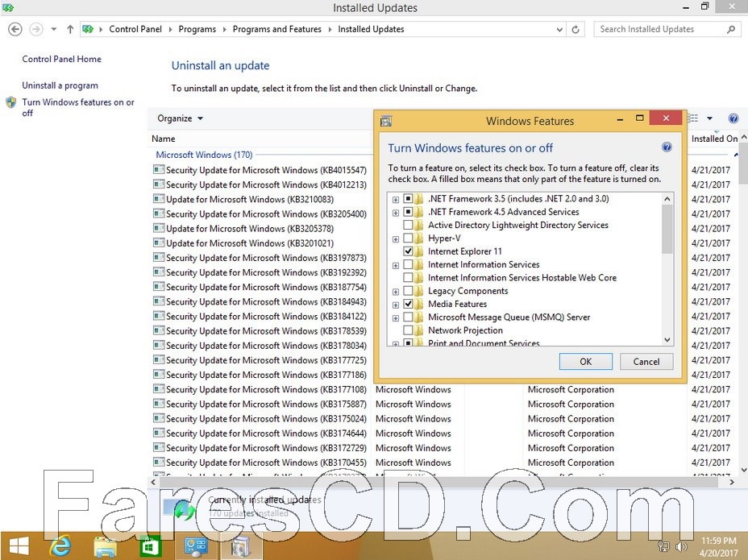Click the updates list horizontal scroll right arrow
This screenshot has width=748, height=560.
[x=732, y=483]
